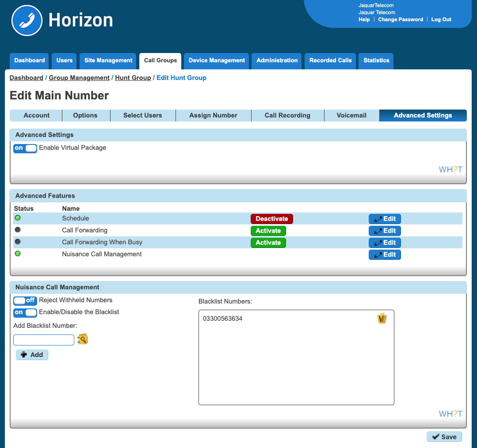
Task: Click the WHAT help icon in Advanced Settings
Action: click(x=450, y=169)
